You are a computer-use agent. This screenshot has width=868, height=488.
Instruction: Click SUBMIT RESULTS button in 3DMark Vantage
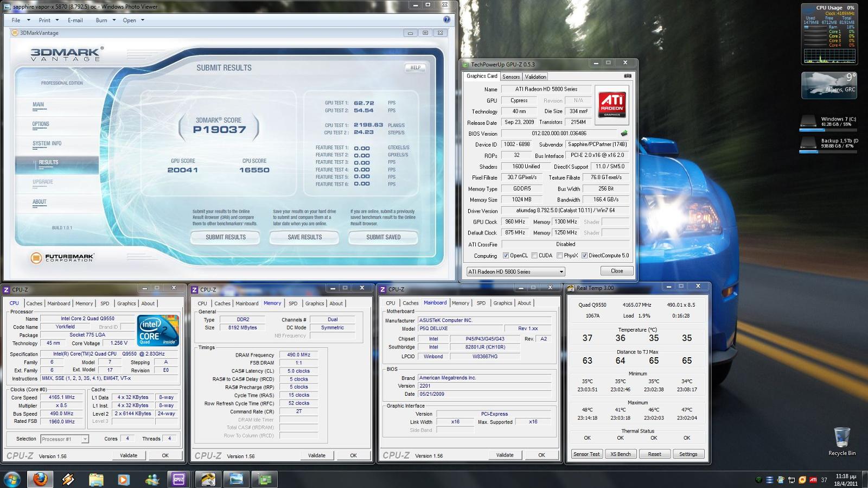click(226, 237)
